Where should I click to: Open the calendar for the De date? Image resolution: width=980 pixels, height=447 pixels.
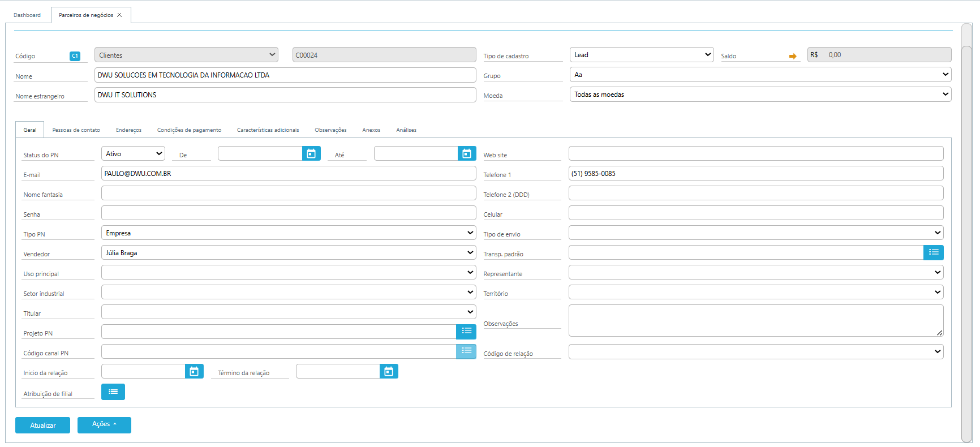pos(311,153)
